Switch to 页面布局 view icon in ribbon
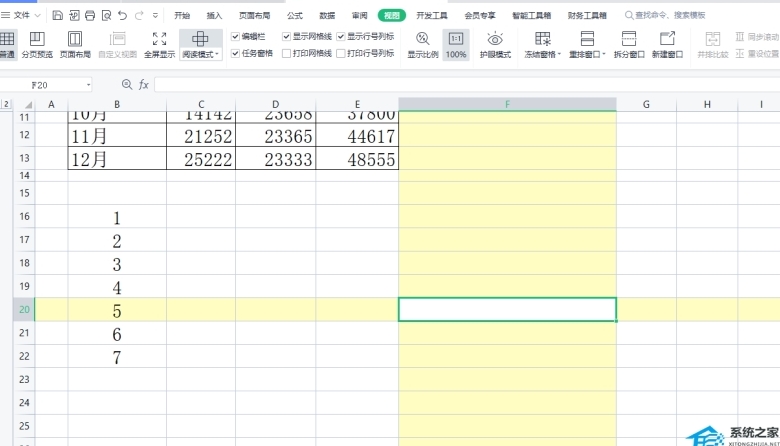The width and height of the screenshot is (780, 446). point(75,44)
